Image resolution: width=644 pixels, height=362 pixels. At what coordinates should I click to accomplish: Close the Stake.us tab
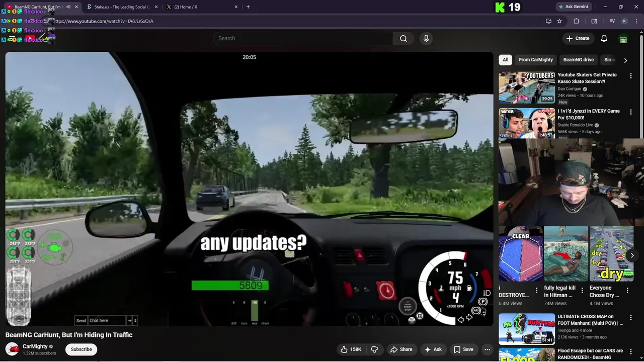[x=156, y=7]
